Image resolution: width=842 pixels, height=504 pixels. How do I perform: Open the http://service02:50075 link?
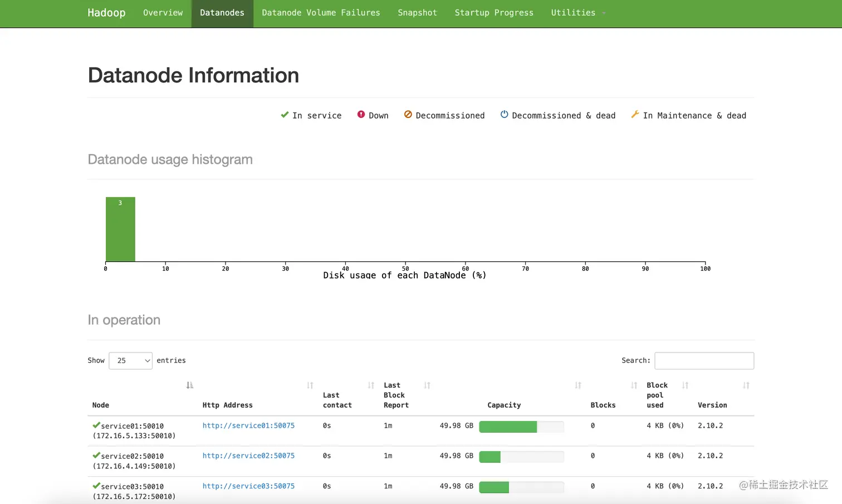click(248, 456)
